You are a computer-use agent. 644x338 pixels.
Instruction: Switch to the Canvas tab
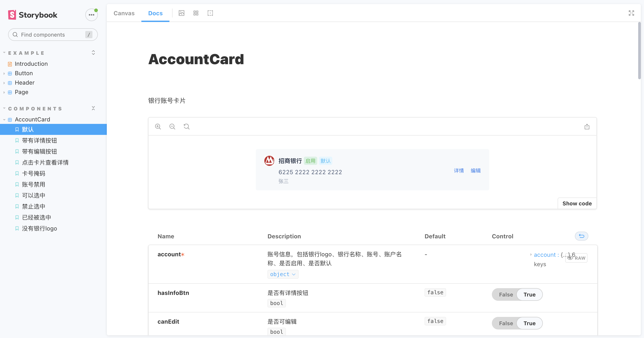tap(124, 13)
